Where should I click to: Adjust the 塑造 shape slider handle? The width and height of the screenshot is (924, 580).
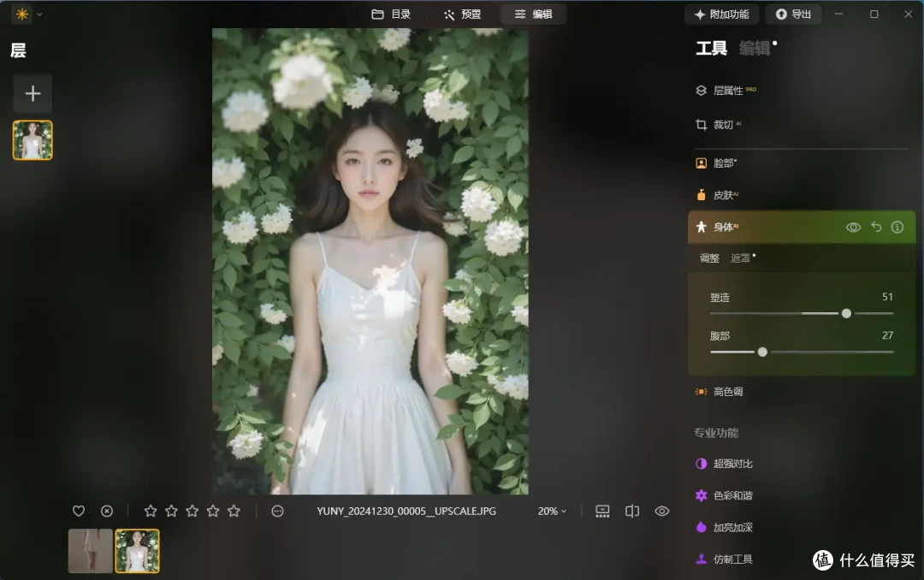[x=846, y=314]
